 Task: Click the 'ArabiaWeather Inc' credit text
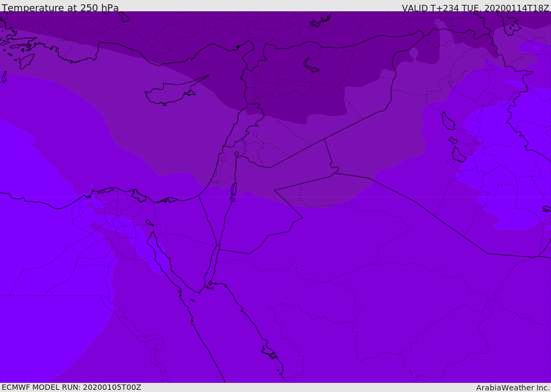click(513, 388)
